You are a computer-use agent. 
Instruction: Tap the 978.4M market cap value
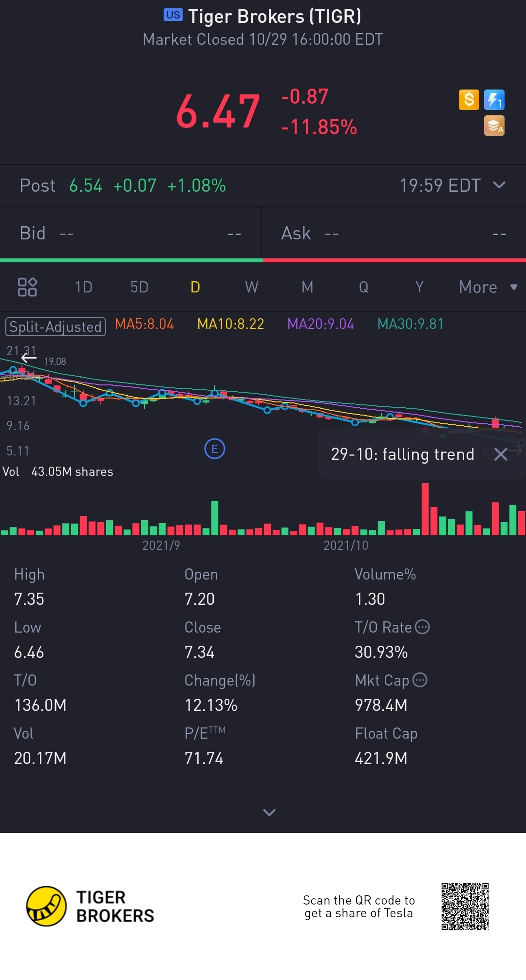coord(381,705)
